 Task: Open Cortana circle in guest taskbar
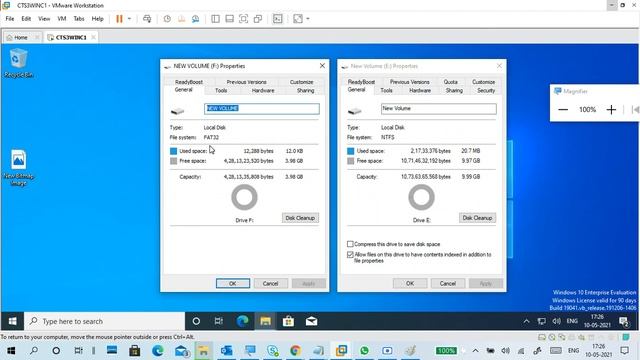[196, 321]
